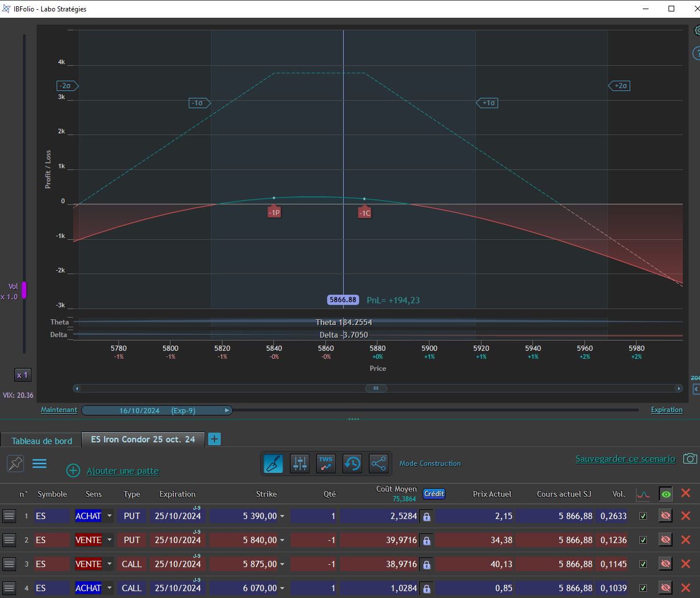Select the trowel construction mode icon
This screenshot has width=700, height=598.
pyautogui.click(x=273, y=463)
